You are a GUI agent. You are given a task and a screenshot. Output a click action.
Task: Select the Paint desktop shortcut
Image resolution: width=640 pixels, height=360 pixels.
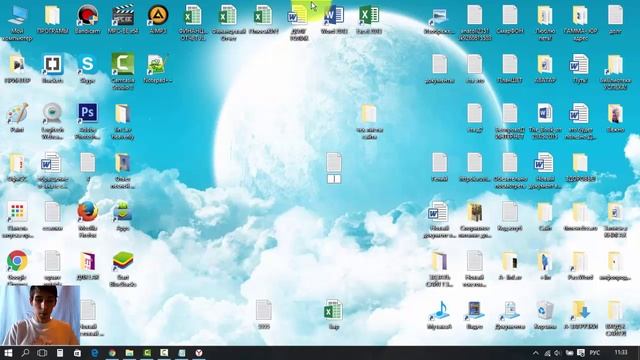pyautogui.click(x=17, y=118)
